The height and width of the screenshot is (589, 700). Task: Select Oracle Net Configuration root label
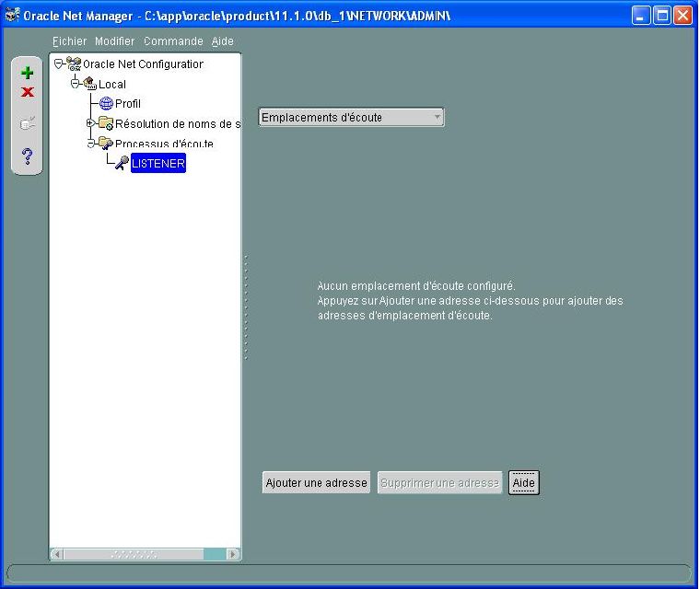143,64
